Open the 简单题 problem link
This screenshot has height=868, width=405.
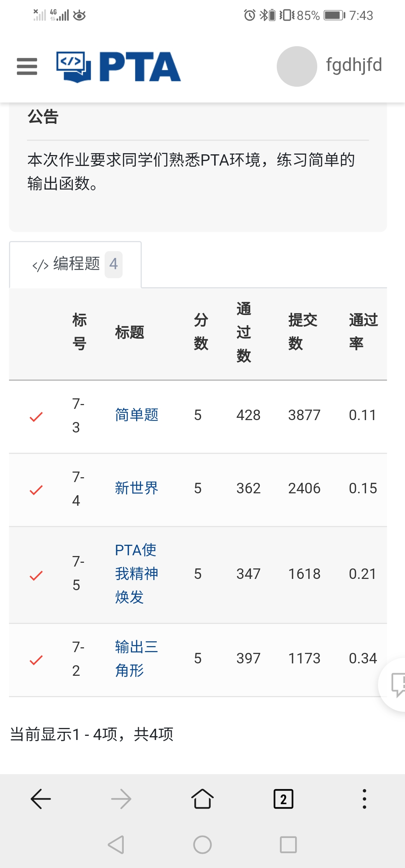pyautogui.click(x=136, y=415)
